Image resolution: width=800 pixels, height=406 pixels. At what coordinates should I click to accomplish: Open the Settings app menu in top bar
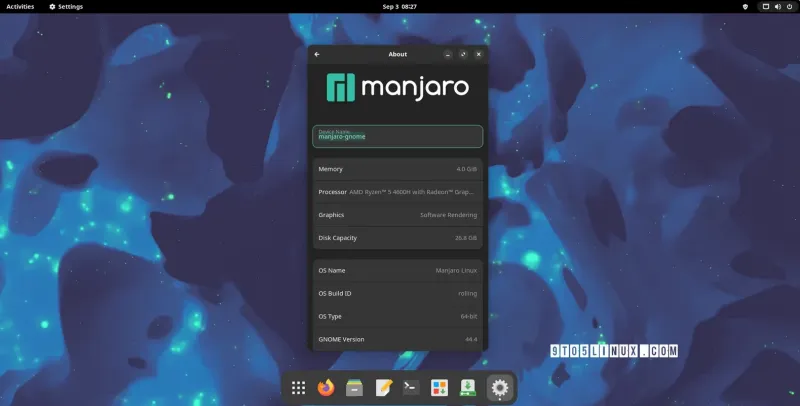(x=66, y=7)
